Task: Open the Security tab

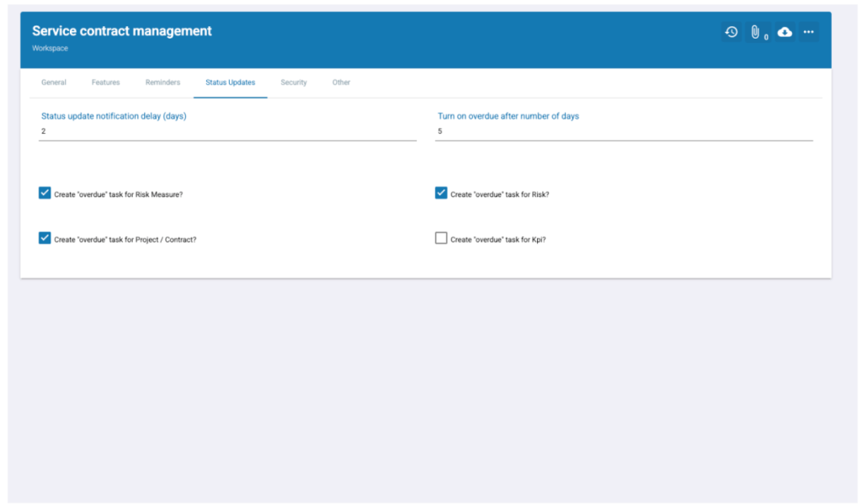Action: coord(294,82)
